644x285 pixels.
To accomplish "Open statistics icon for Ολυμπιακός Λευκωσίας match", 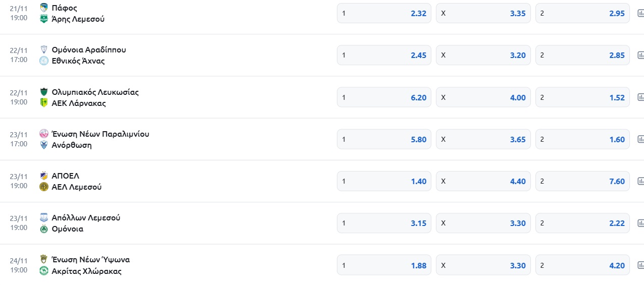I will [640, 97].
